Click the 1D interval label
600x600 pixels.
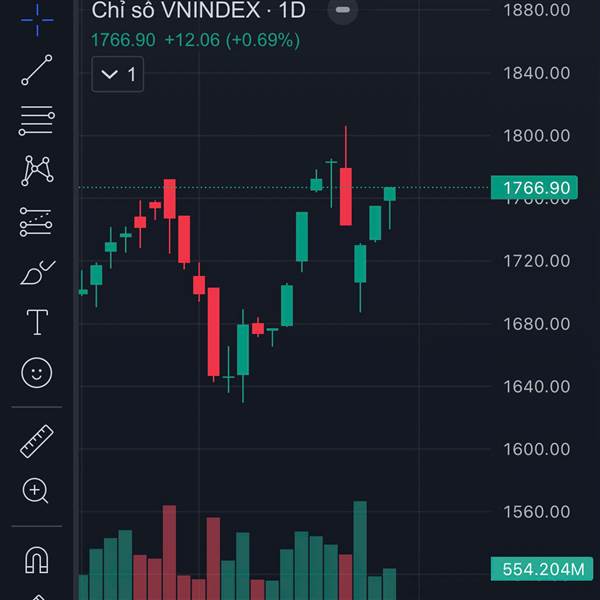[290, 11]
